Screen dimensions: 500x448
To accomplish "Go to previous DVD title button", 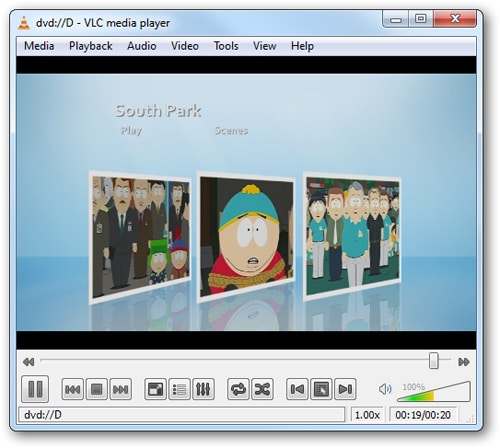I will click(297, 389).
